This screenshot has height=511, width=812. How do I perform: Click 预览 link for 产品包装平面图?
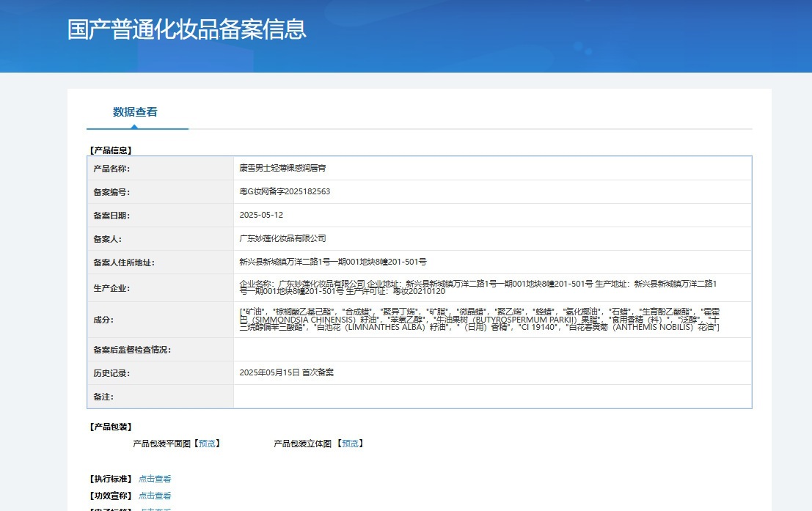[207, 444]
